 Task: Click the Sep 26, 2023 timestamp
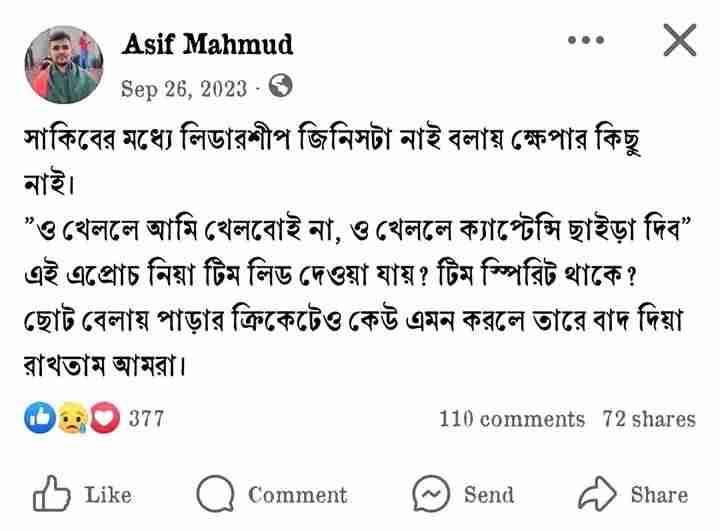pyautogui.click(x=184, y=88)
